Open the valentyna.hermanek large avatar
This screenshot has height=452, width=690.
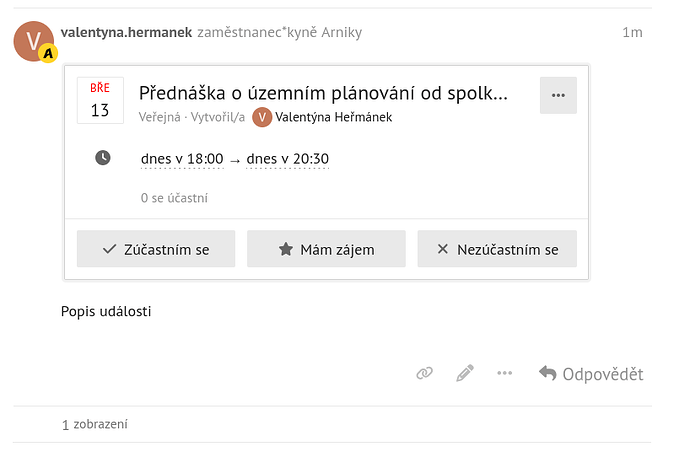point(34,41)
